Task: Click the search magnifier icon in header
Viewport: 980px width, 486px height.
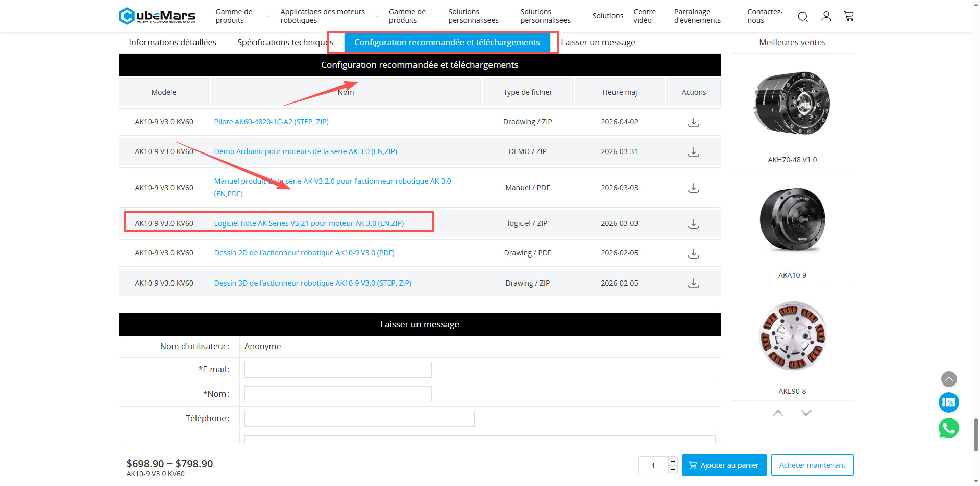Action: [x=802, y=17]
